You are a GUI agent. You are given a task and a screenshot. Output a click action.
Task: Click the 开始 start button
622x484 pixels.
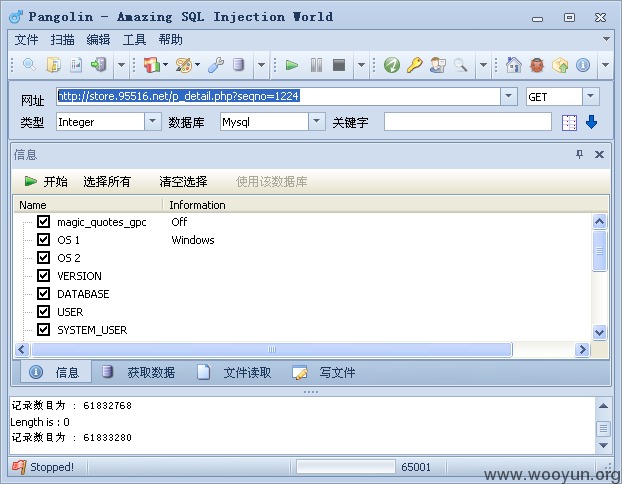click(x=46, y=181)
